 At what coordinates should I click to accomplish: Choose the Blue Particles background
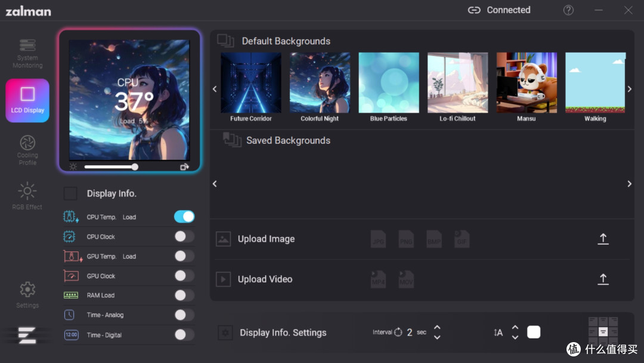pos(389,82)
